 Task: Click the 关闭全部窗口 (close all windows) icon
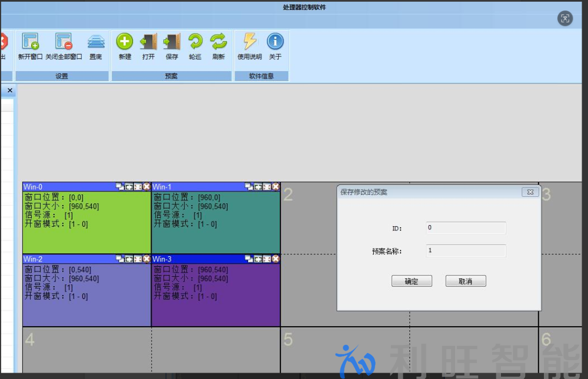[64, 42]
